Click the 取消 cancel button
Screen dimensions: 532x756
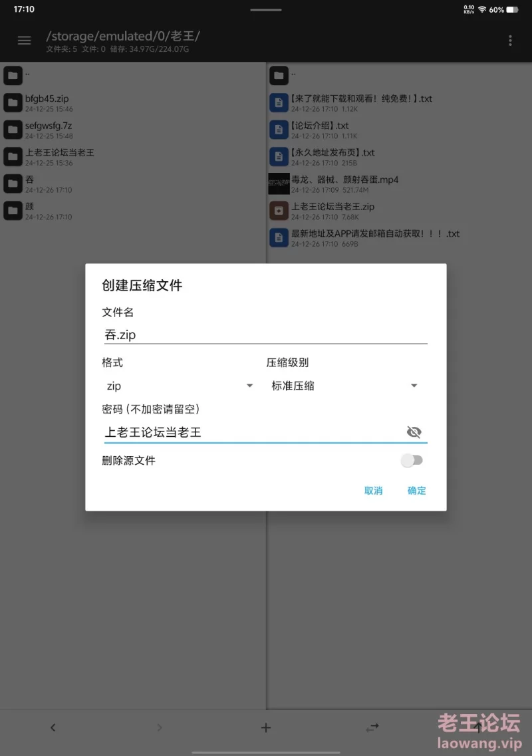(x=373, y=491)
